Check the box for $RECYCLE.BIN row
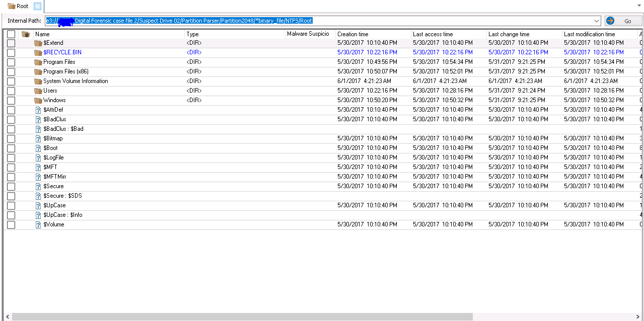 tap(11, 53)
